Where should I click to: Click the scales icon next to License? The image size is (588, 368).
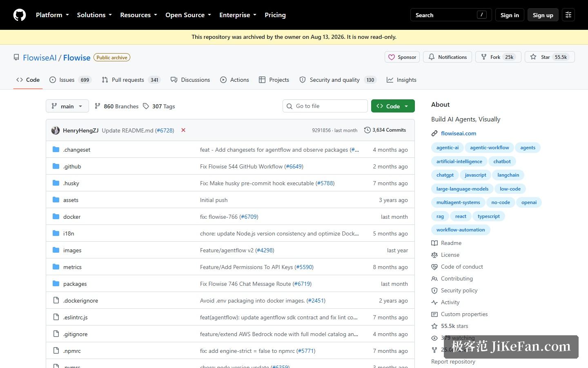click(434, 255)
